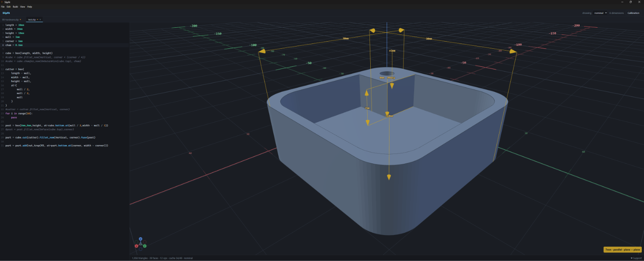Click the -200 green axis label
This screenshot has height=261, width=644.
click(193, 26)
